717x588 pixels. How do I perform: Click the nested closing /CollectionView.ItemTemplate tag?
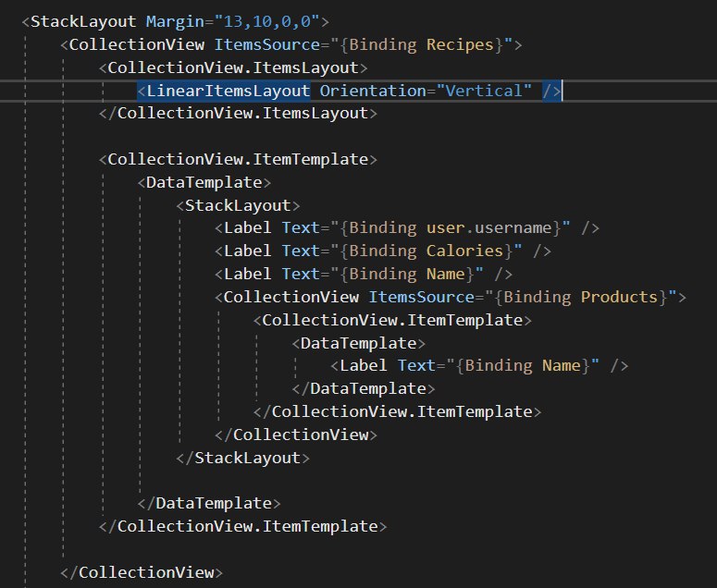(x=398, y=411)
